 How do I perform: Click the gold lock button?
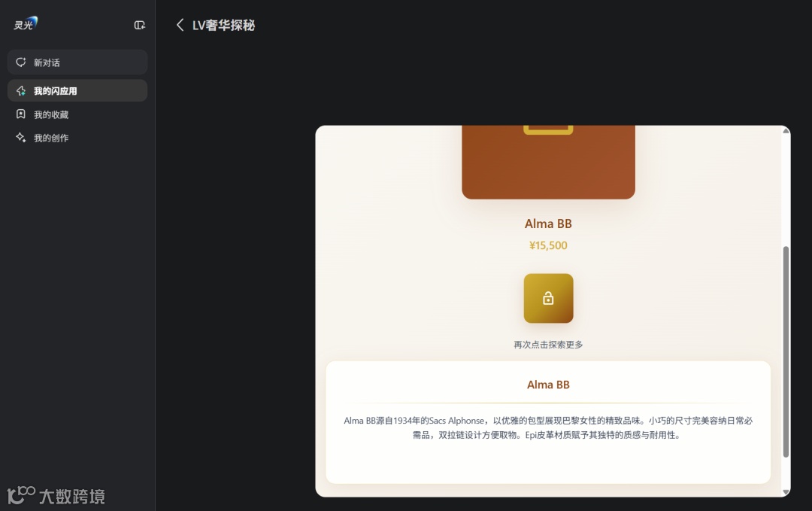coord(548,299)
